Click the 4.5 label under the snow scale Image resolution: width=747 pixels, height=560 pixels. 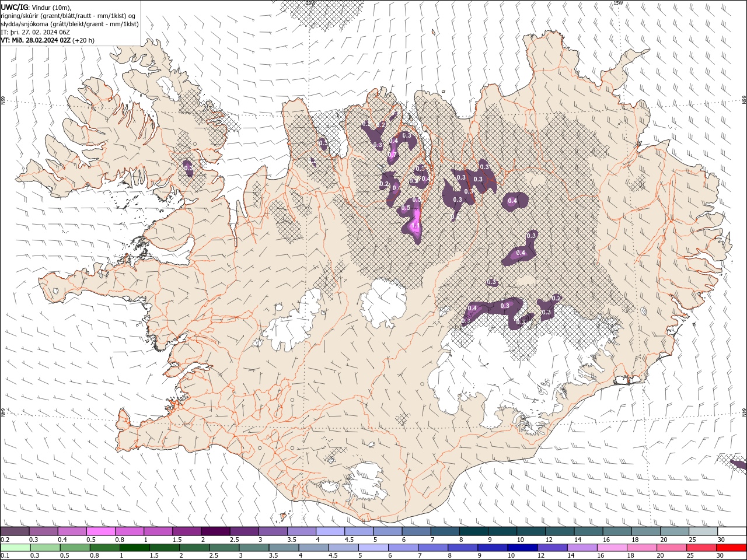pyautogui.click(x=349, y=540)
